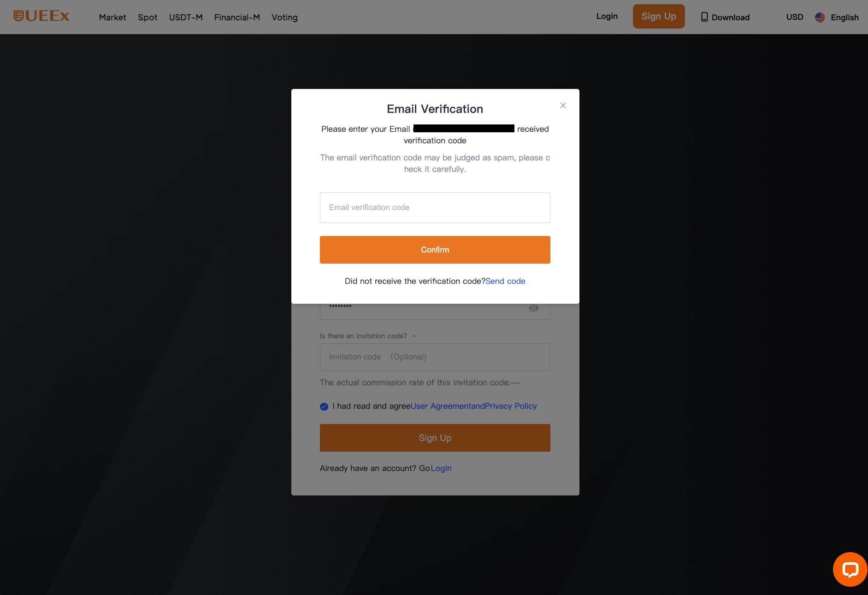Screen dimensions: 868x595
Task: Select Financial-M navigation item
Action: [237, 18]
